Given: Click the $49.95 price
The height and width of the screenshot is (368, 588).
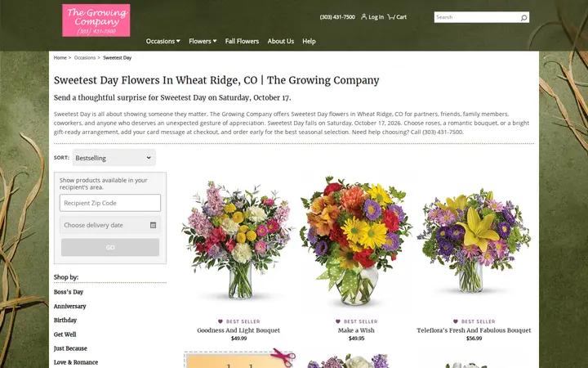Looking at the screenshot, I should click(356, 339).
